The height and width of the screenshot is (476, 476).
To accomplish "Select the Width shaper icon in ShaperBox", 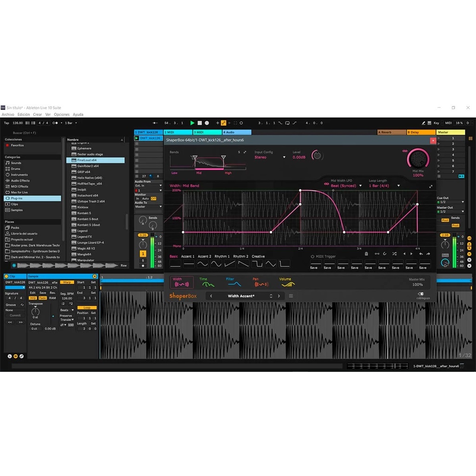I will 182,282.
